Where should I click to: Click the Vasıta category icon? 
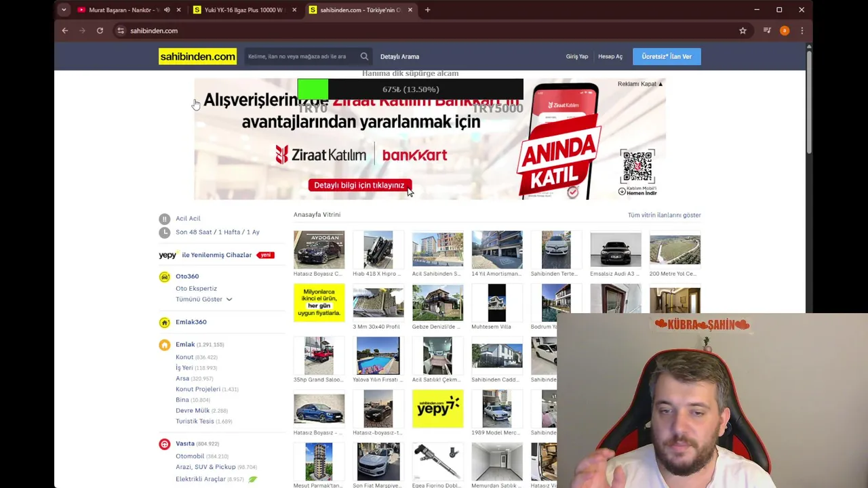pos(164,444)
